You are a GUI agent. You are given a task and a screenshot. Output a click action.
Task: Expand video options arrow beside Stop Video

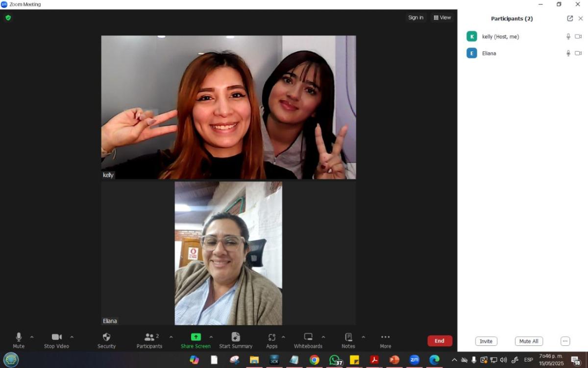(x=72, y=337)
